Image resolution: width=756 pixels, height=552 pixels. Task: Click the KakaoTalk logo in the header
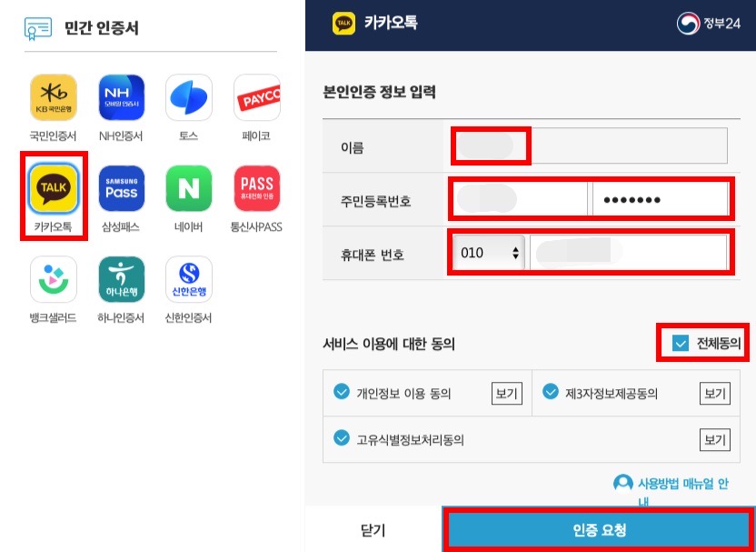tap(343, 23)
